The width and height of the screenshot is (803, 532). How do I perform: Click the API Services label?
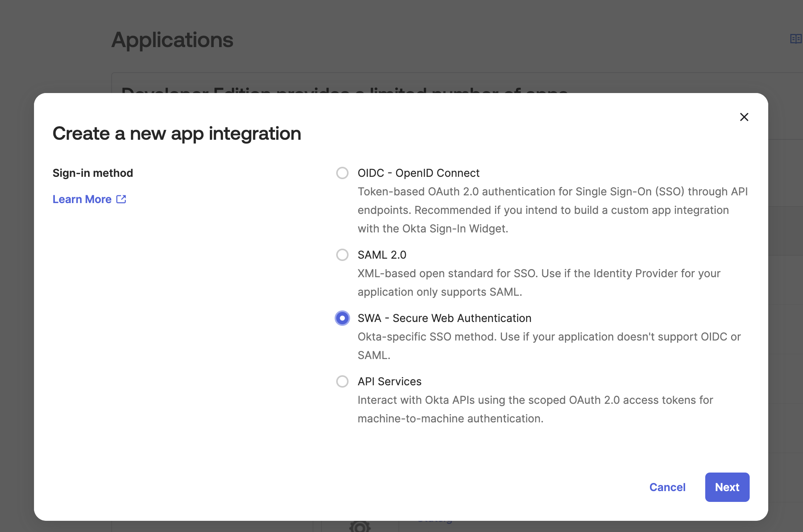(390, 381)
